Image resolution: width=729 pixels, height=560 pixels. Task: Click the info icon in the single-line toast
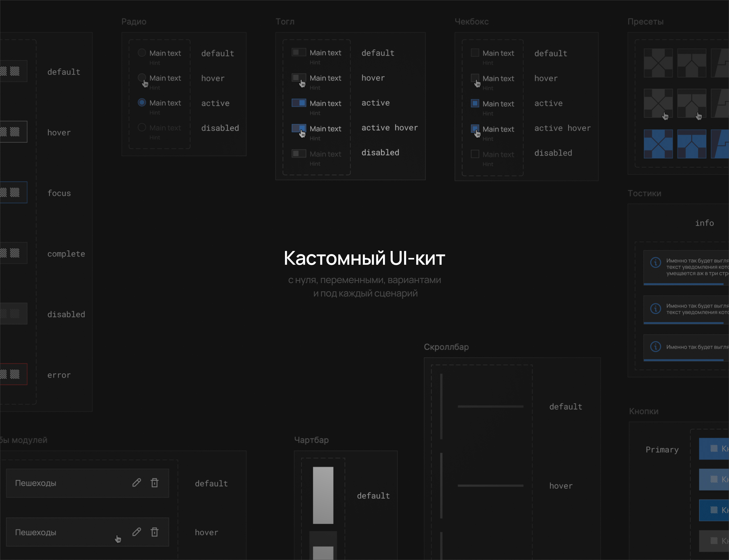coord(656,347)
